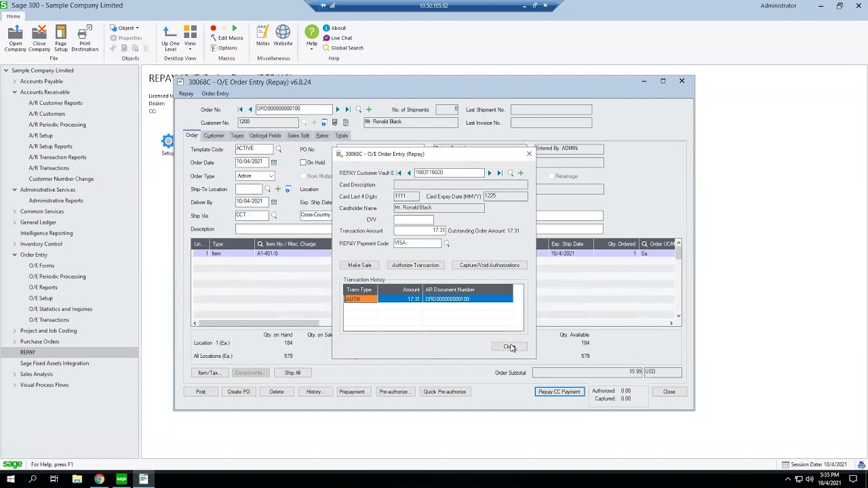Image resolution: width=868 pixels, height=488 pixels.
Task: Click the Repay CC Payment button
Action: (x=559, y=392)
